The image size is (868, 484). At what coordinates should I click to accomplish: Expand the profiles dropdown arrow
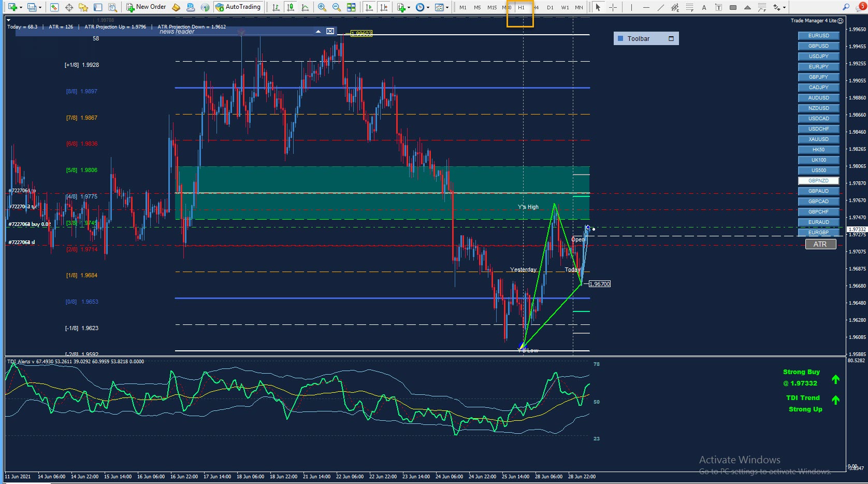tap(40, 7)
